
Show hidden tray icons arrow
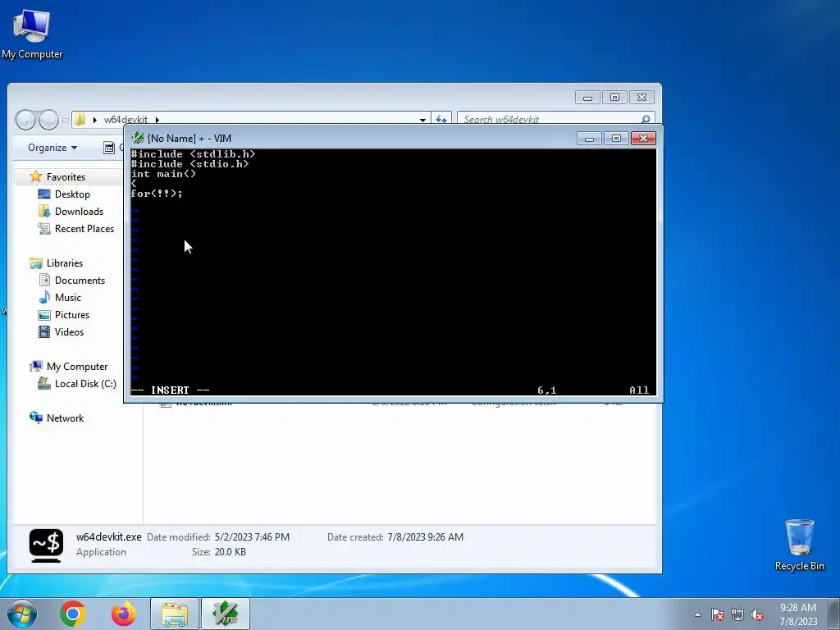(x=697, y=614)
